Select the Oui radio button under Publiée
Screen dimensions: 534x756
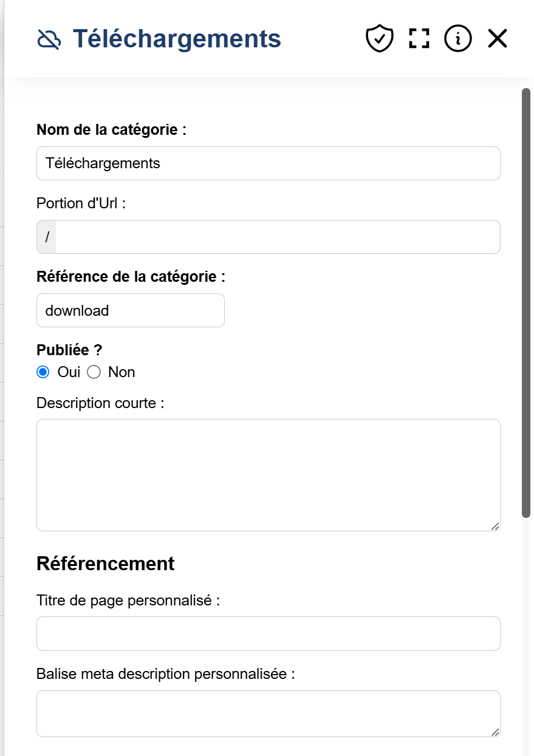click(43, 372)
